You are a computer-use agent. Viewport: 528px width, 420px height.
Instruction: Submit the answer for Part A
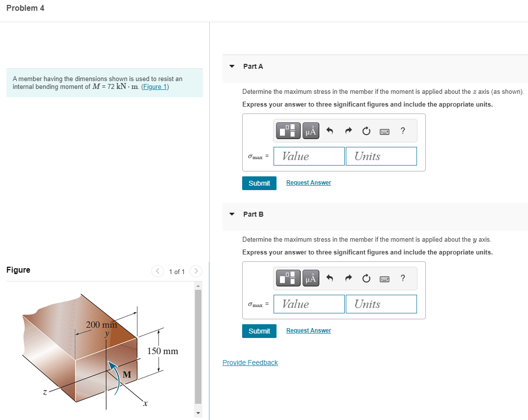(259, 183)
